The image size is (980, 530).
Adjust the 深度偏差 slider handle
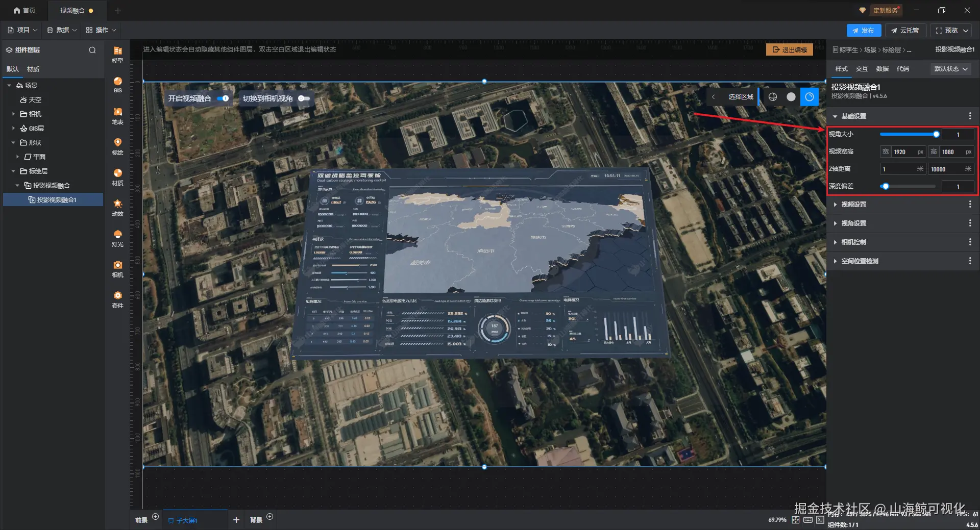pyautogui.click(x=886, y=186)
